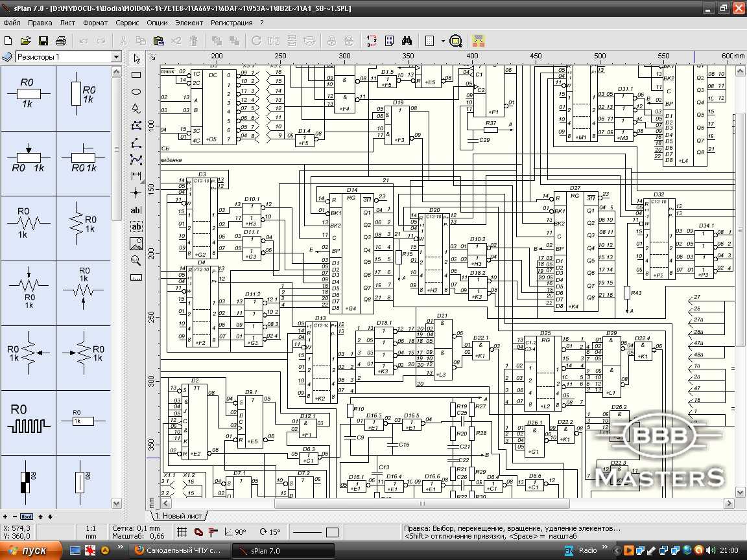Open the Windows пуск start button

pos(31,550)
